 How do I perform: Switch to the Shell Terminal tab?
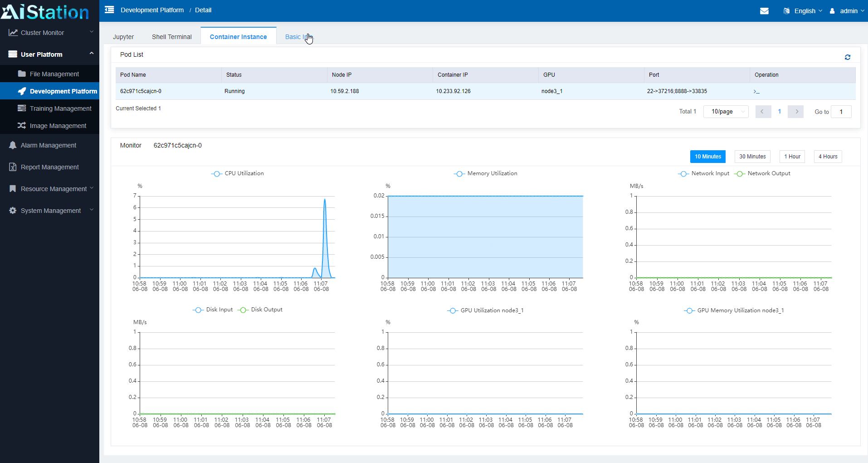pyautogui.click(x=171, y=37)
